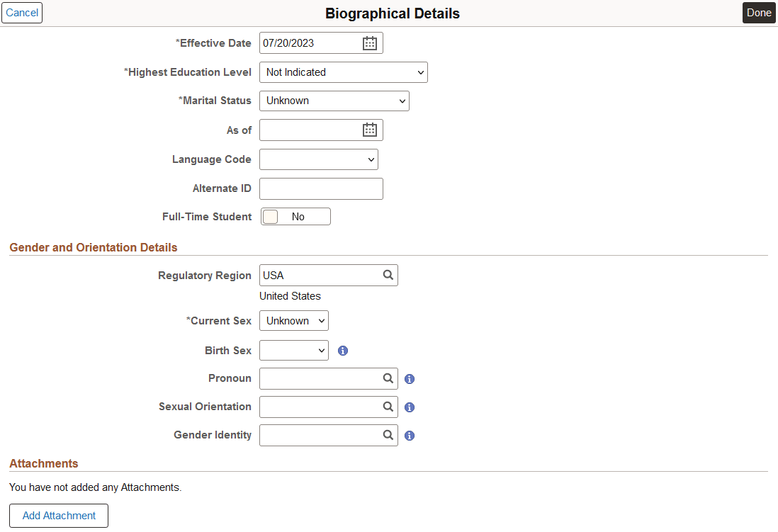Screen dimensions: 778x532
Task: Open the Effective Date calendar picker
Action: tap(369, 43)
